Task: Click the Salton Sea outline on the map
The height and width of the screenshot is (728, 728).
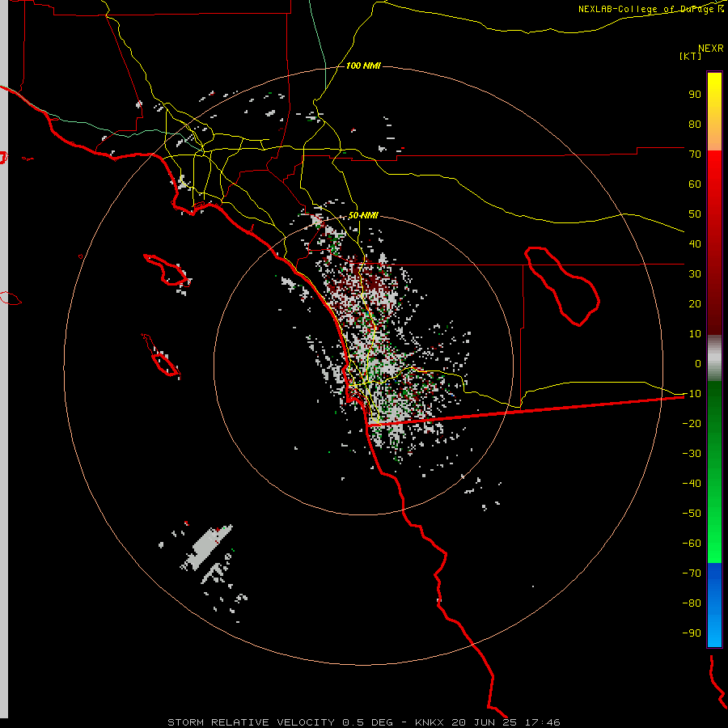Action: 562,286
